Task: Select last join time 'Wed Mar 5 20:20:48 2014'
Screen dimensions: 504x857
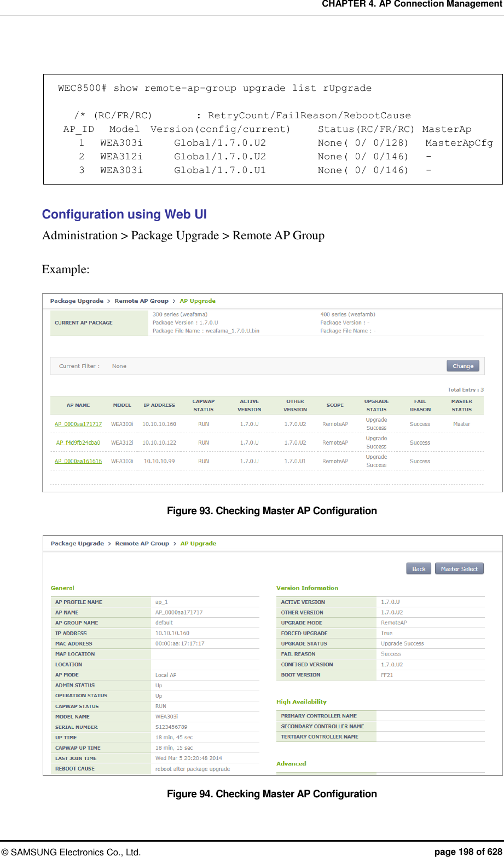Action: pos(188,758)
